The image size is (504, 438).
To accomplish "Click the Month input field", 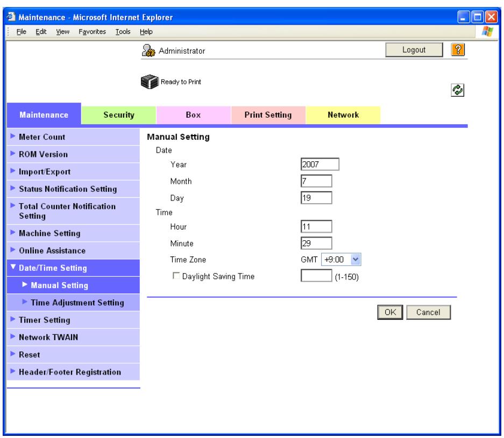I will click(x=316, y=181).
